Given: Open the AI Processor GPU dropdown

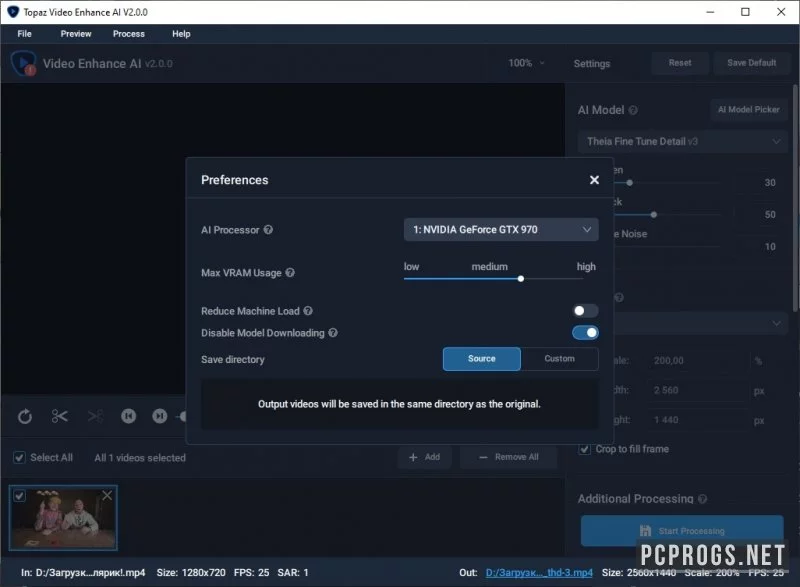Looking at the screenshot, I should point(501,229).
